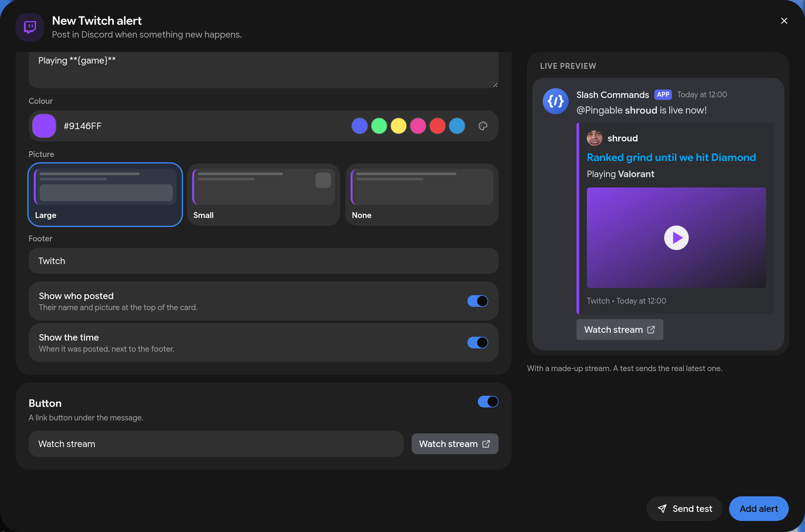
Task: Select the green colour preset
Action: (x=379, y=126)
